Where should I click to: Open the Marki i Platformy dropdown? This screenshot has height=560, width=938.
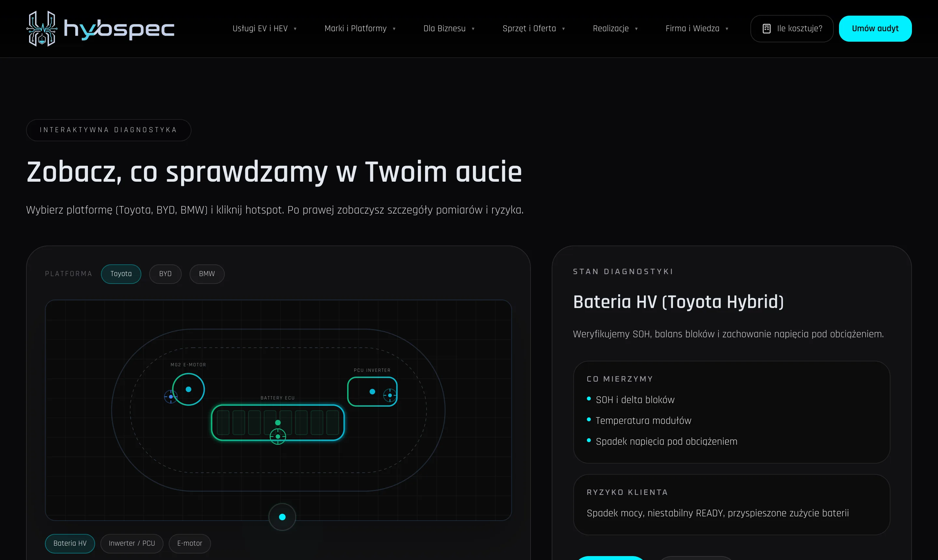click(x=360, y=29)
